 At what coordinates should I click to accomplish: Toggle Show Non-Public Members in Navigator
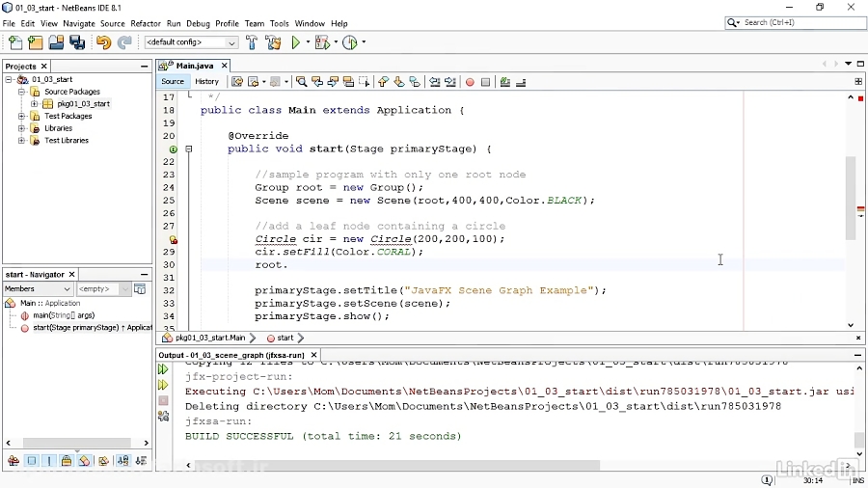coord(67,460)
